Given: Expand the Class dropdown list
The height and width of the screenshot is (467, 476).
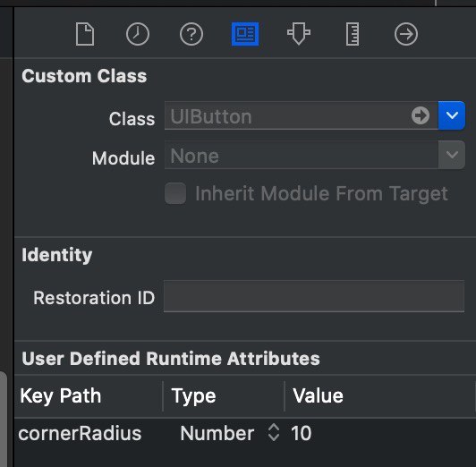Looking at the screenshot, I should [x=452, y=115].
